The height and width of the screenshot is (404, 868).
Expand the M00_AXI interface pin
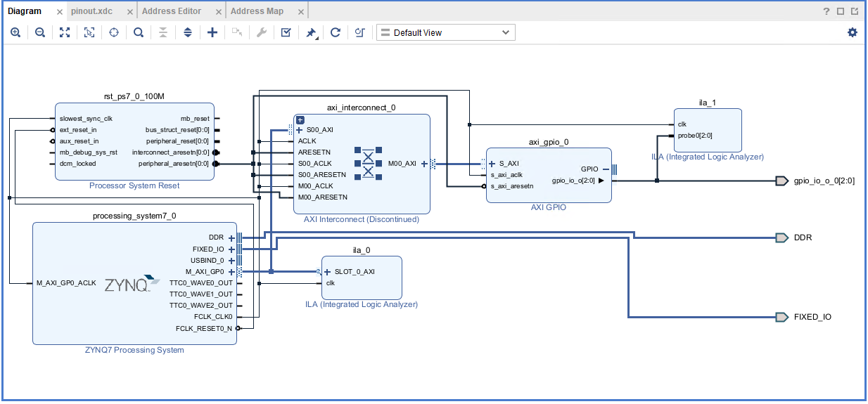pos(424,164)
